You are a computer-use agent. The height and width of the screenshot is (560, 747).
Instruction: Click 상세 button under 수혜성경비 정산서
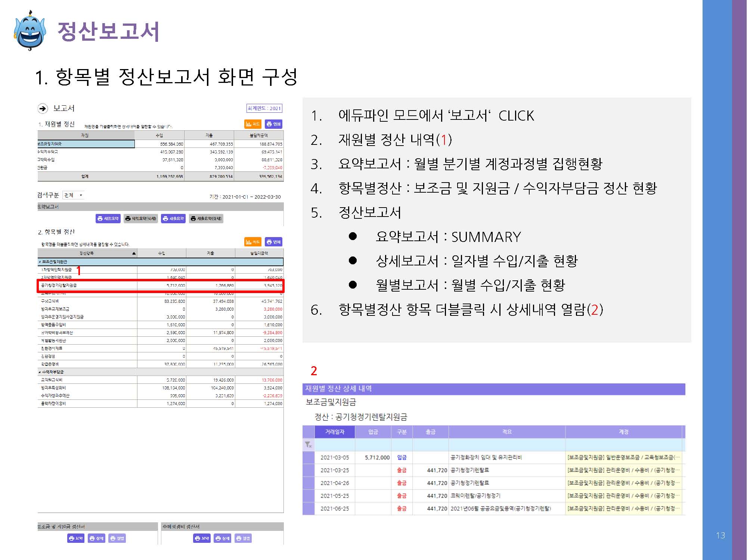point(222,538)
